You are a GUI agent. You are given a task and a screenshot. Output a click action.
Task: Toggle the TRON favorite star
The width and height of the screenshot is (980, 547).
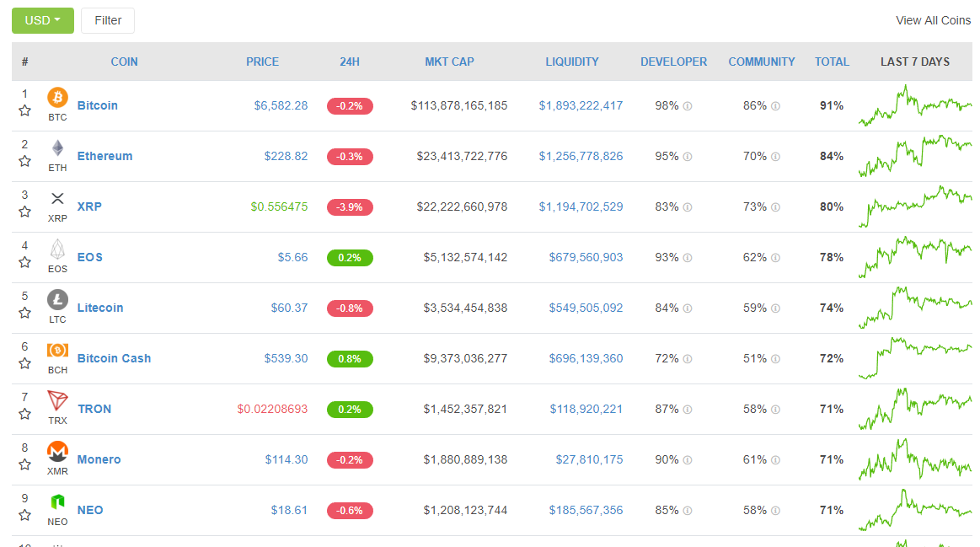[25, 415]
